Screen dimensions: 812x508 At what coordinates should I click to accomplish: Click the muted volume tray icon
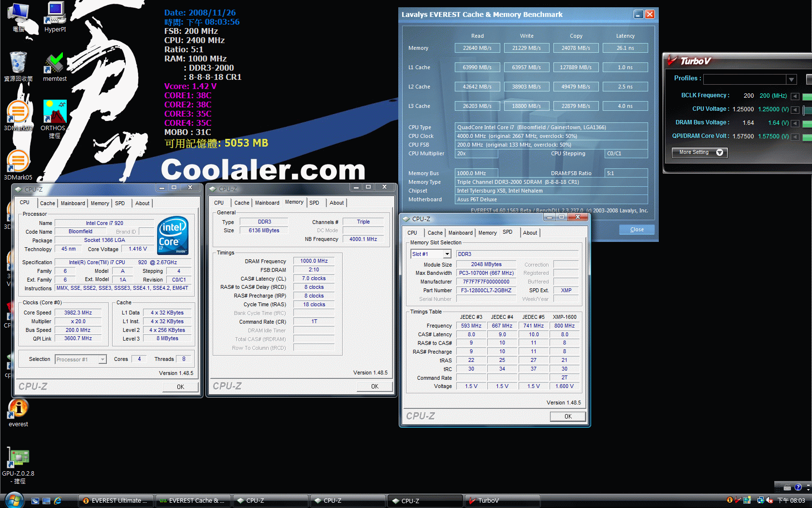tap(769, 500)
